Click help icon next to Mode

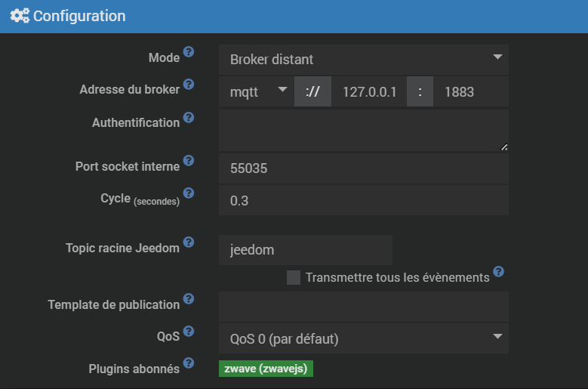(189, 52)
